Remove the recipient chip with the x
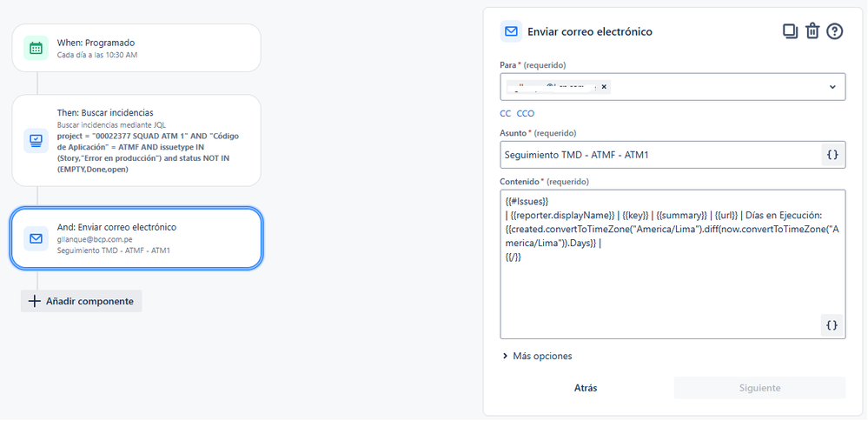868x421 pixels. 604,87
